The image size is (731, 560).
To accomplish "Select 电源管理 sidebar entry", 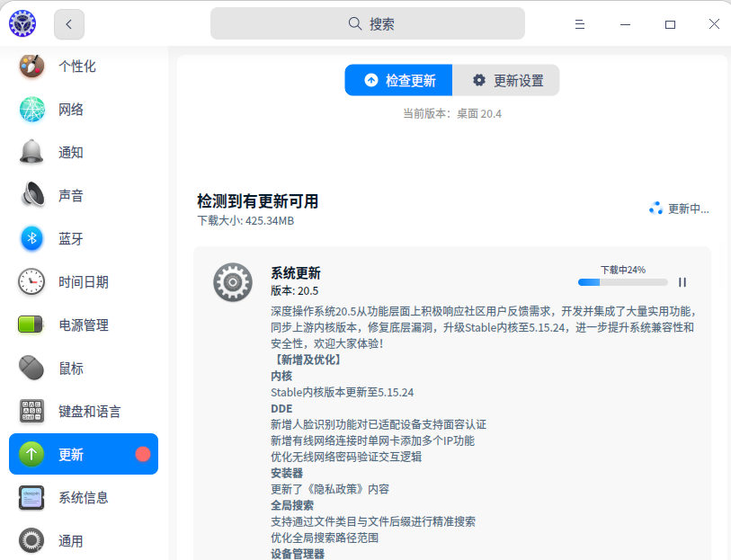I will tap(84, 324).
